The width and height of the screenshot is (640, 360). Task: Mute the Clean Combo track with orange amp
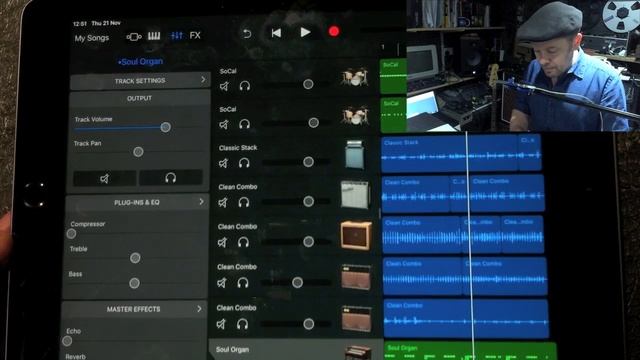222,242
